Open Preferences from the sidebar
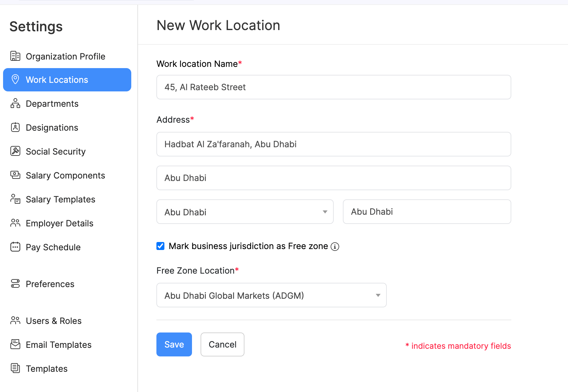Screen dimensions: 568x392 coord(50,284)
